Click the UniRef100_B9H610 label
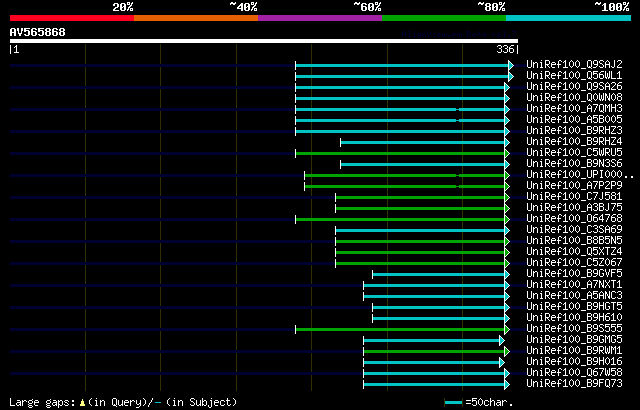The image size is (640, 410). [x=574, y=318]
